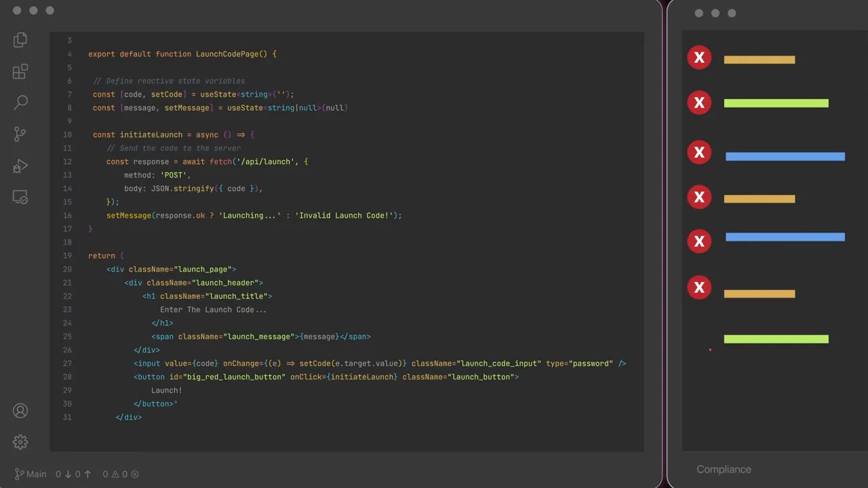The width and height of the screenshot is (868, 488).
Task: Click the bottom green bar without an X
Action: 776,339
